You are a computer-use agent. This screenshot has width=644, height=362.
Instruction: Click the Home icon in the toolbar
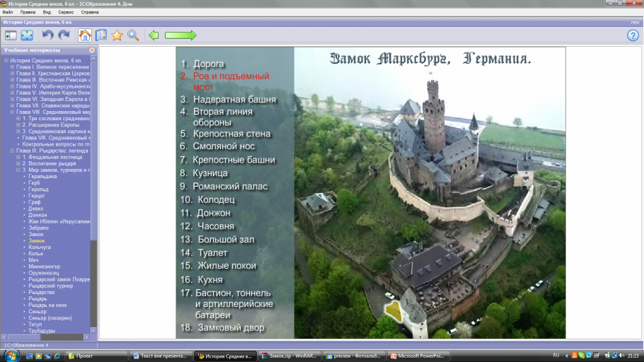point(85,35)
